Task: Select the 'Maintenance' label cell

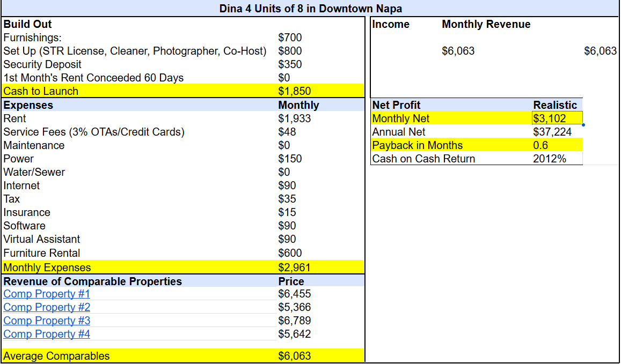Action: [x=34, y=145]
